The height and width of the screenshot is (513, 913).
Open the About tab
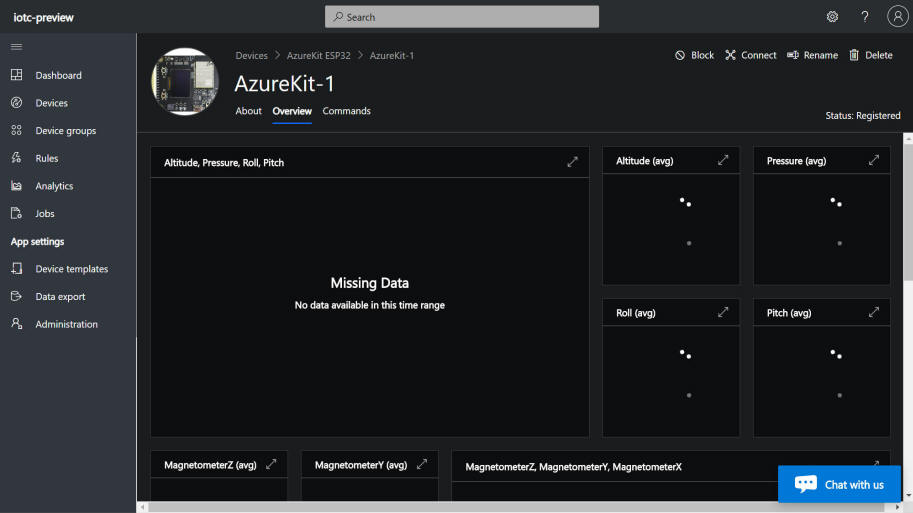[x=249, y=111]
